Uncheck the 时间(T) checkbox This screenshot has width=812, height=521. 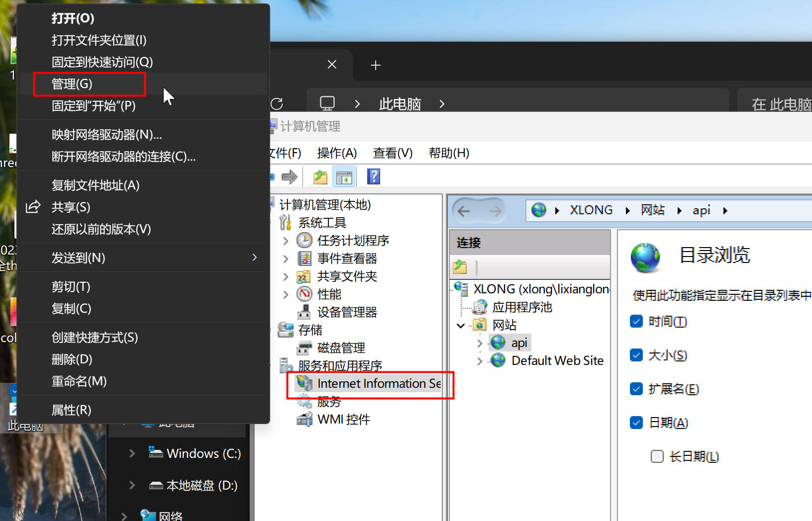[636, 321]
